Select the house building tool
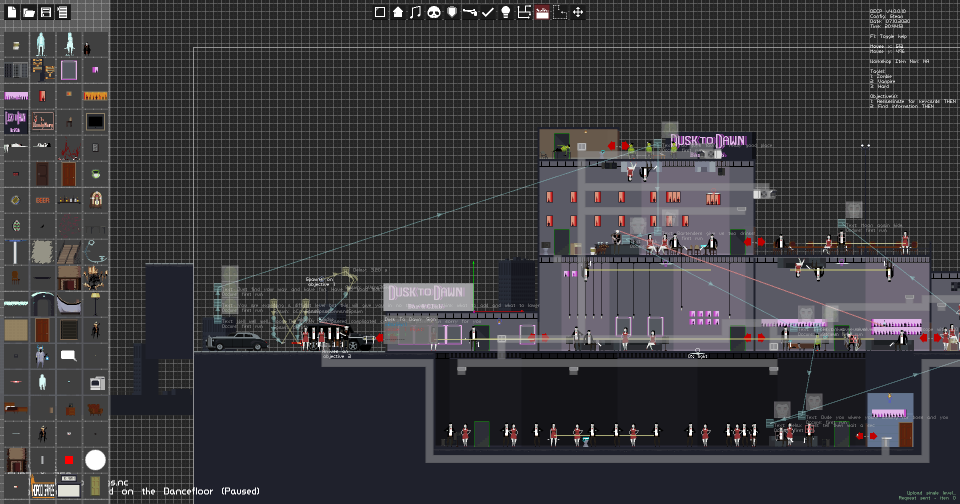 coord(398,12)
